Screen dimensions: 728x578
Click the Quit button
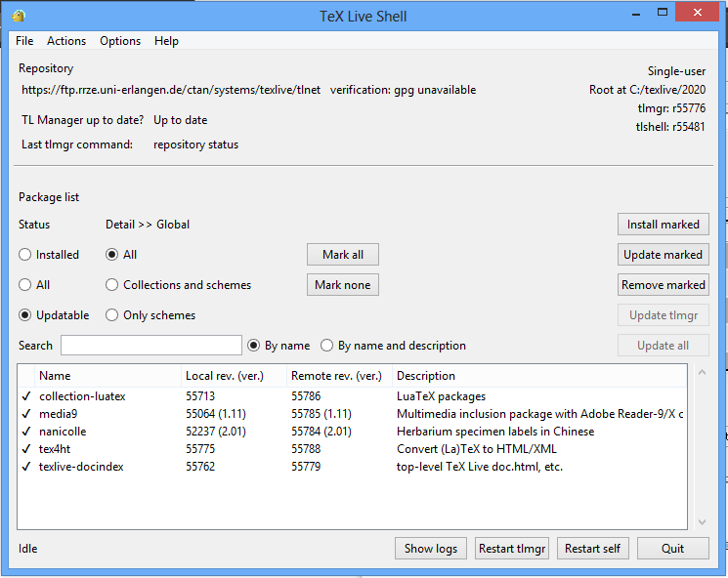(x=672, y=549)
